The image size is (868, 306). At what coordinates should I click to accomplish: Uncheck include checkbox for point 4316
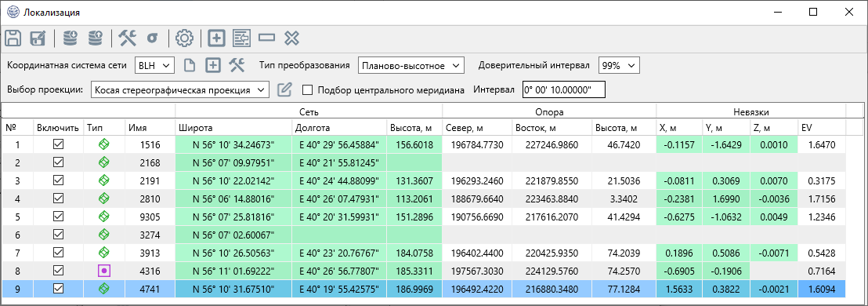(x=57, y=271)
